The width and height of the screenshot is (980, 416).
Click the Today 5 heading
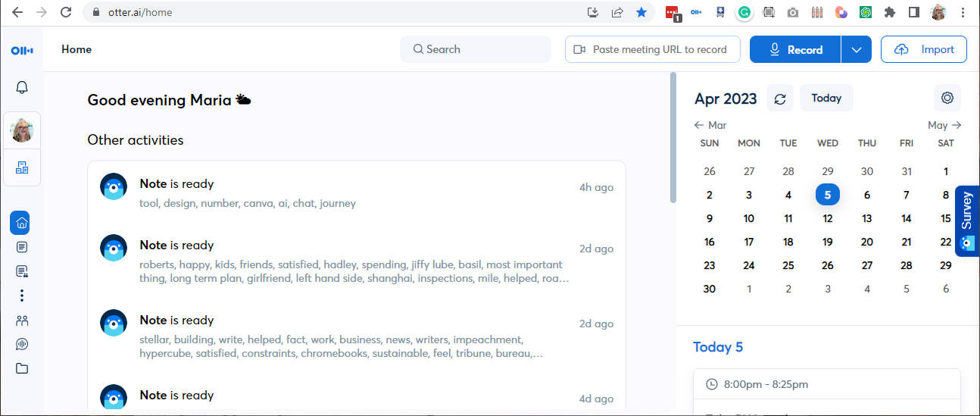click(x=718, y=347)
